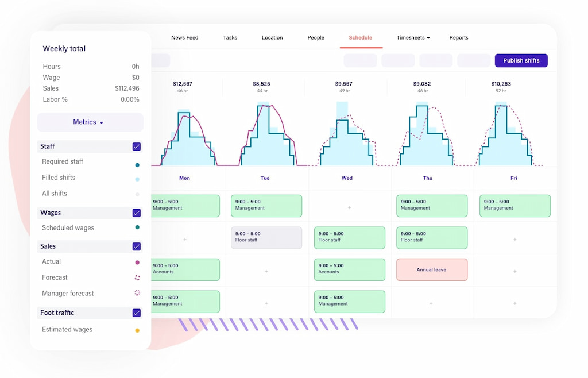Switch to the Reports tab
This screenshot has height=378, width=588.
458,37
